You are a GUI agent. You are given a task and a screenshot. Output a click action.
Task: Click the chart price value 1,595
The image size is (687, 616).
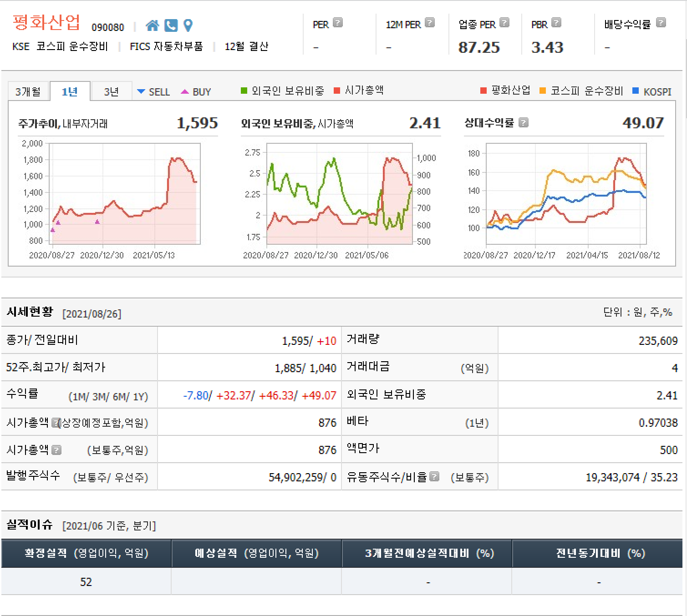click(x=197, y=123)
